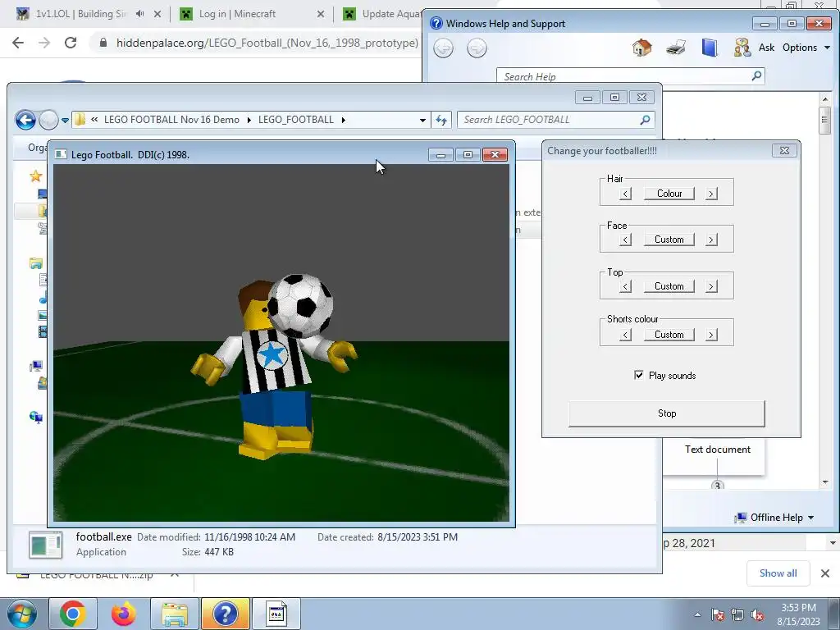840x630 pixels.
Task: Show hidden system tray icons
Action: coord(697,615)
